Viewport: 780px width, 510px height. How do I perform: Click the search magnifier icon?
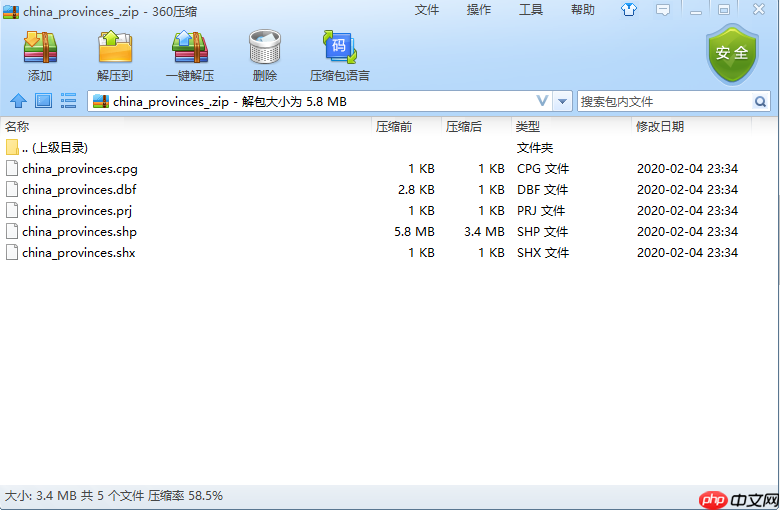[760, 102]
